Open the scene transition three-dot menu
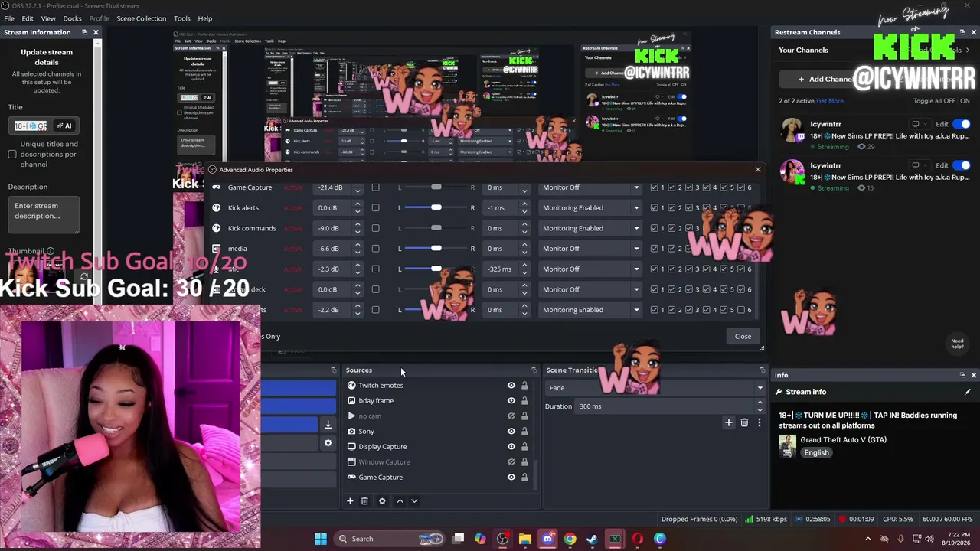The height and width of the screenshot is (551, 980). point(759,422)
